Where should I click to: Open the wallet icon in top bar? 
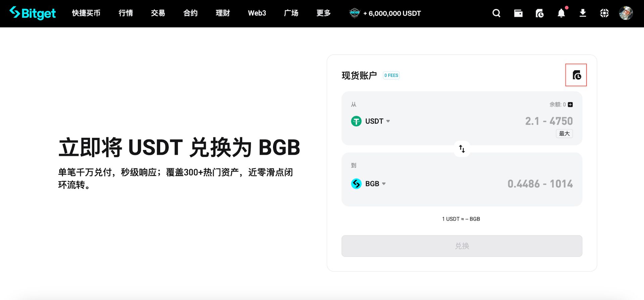tap(518, 13)
